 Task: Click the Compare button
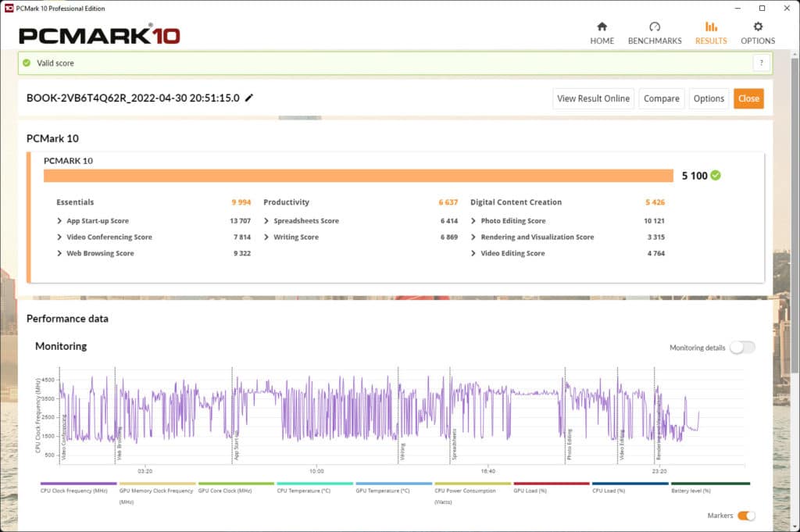coord(661,98)
